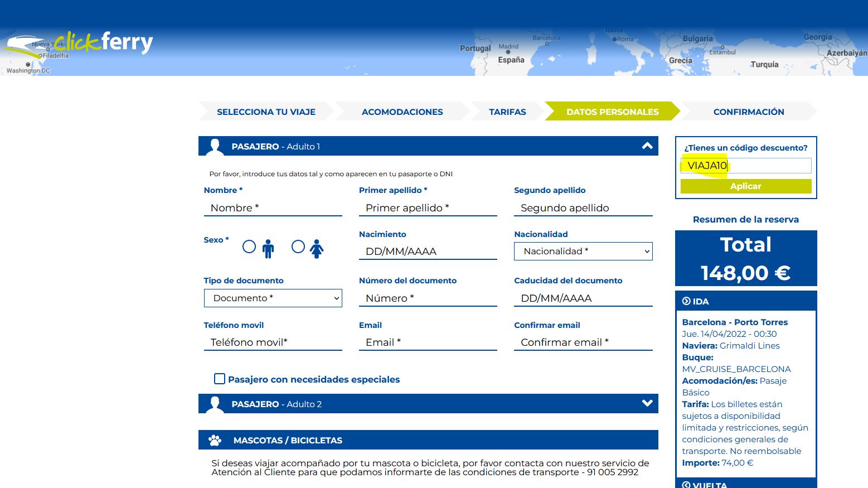Go to Tarifas step

pos(507,112)
